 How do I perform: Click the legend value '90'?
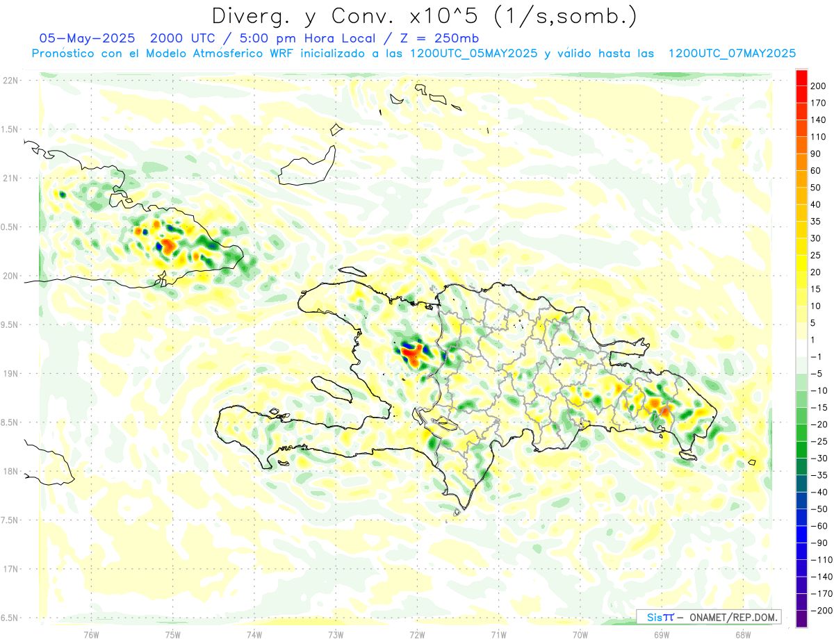tap(816, 154)
